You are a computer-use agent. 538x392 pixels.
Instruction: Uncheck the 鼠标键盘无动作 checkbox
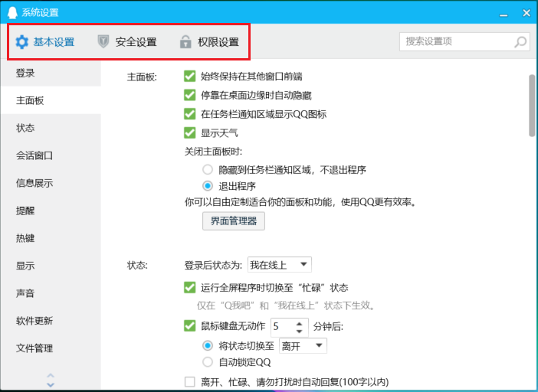tap(190, 326)
